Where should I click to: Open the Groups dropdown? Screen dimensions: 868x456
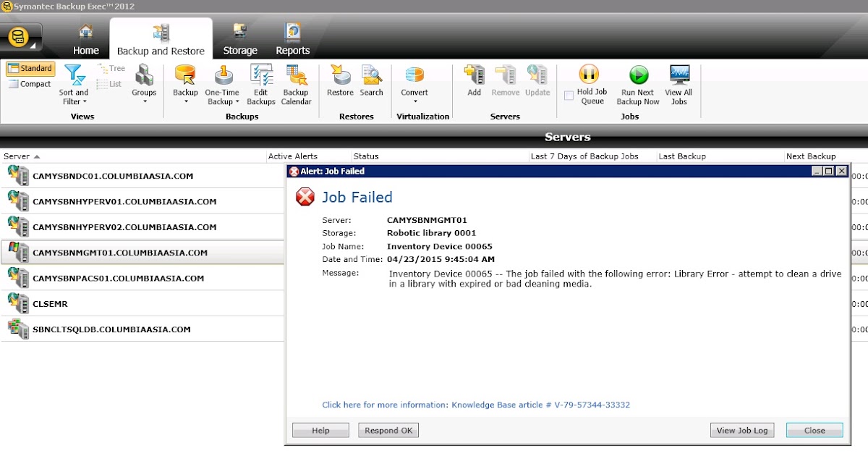[144, 84]
